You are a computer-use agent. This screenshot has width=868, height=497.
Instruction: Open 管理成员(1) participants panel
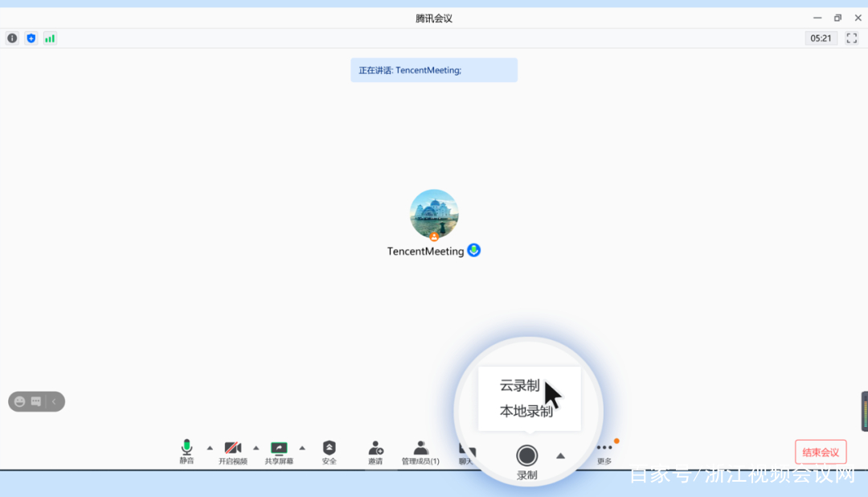[x=420, y=452]
